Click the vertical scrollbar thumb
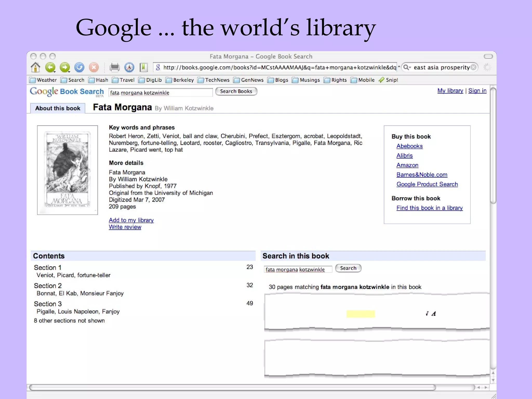Screen dimensions: 532x399 click(493, 146)
